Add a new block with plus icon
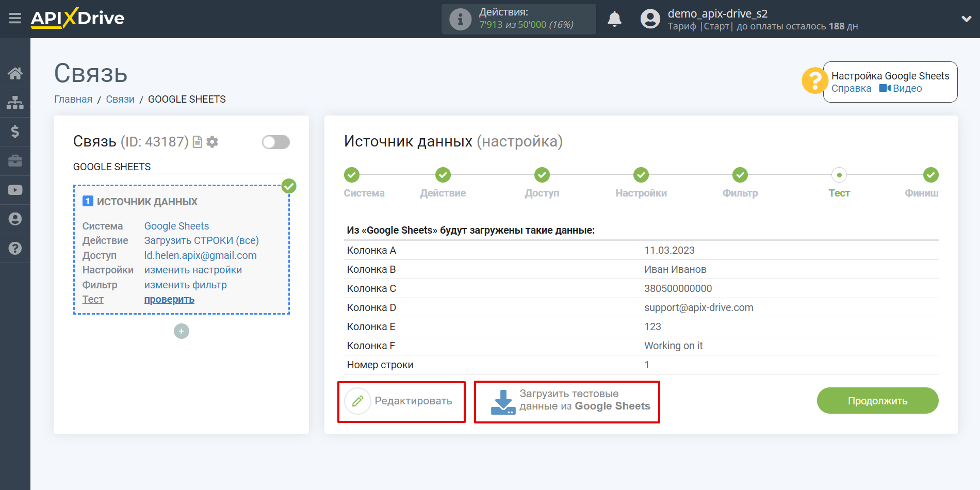This screenshot has width=980, height=490. [182, 331]
